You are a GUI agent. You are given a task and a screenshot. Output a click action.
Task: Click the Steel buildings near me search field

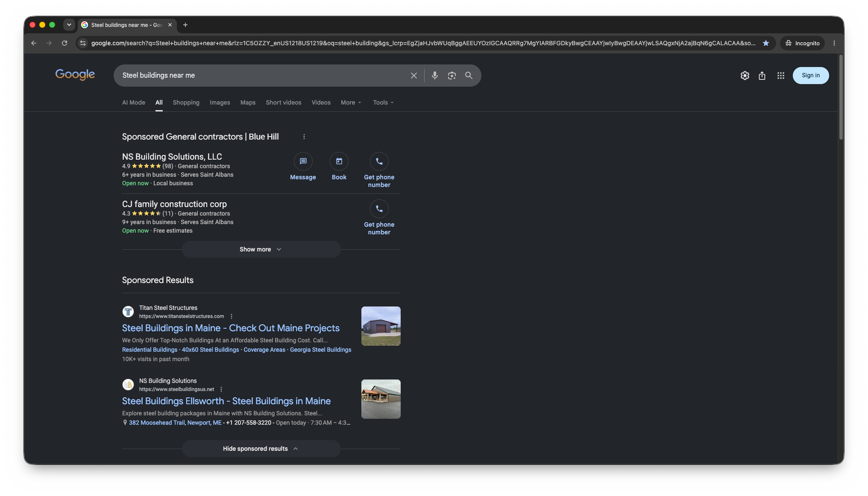click(x=263, y=76)
